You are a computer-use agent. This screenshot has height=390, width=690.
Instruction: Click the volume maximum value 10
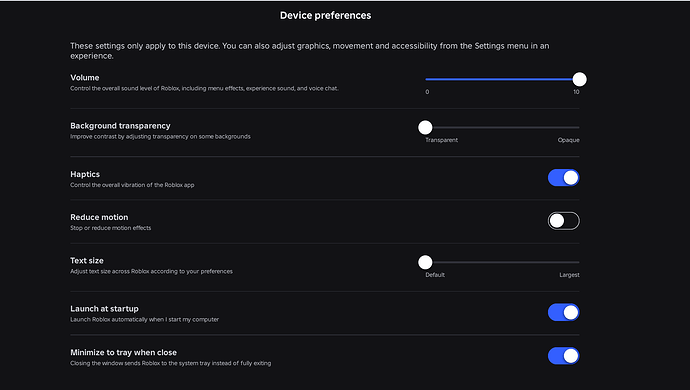coord(576,92)
